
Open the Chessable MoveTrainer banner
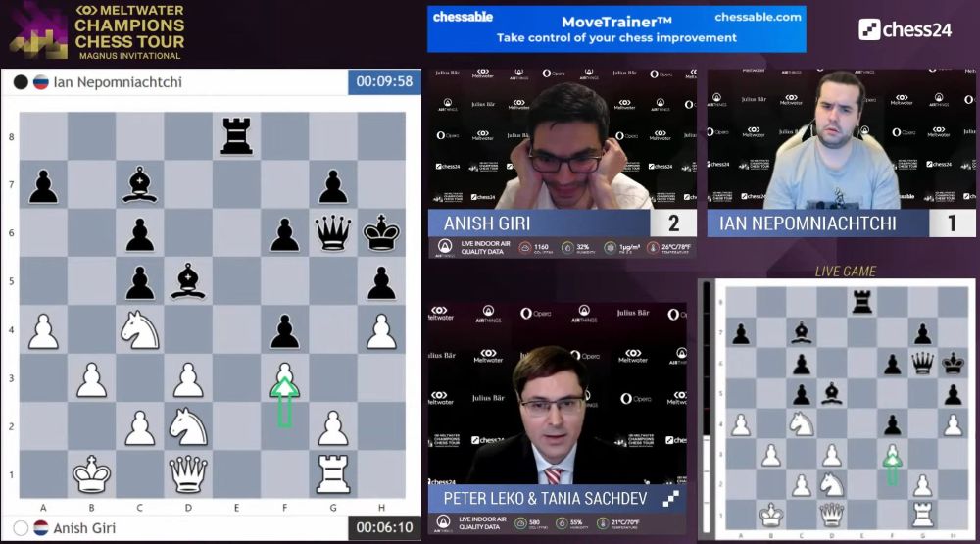coord(616,28)
